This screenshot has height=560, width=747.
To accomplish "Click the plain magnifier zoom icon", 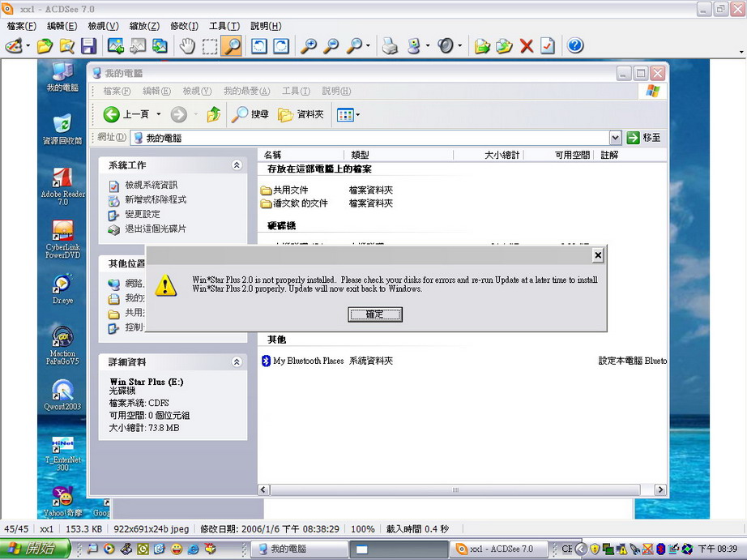I will (354, 45).
